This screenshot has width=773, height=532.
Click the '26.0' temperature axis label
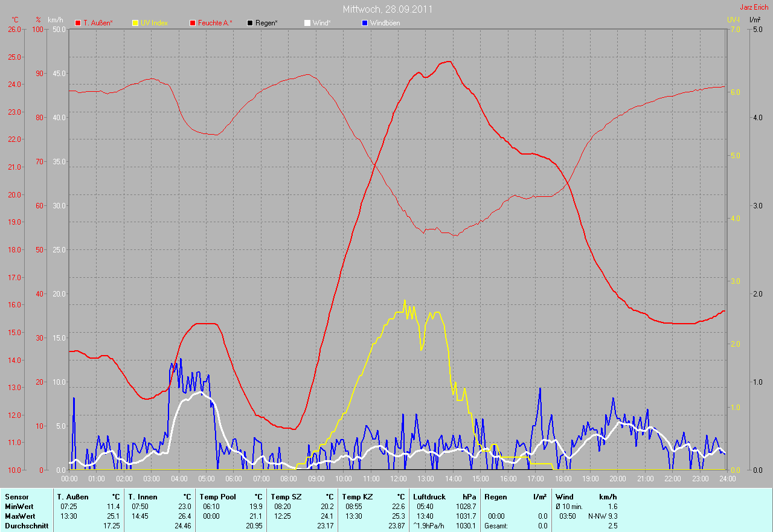tap(14, 29)
